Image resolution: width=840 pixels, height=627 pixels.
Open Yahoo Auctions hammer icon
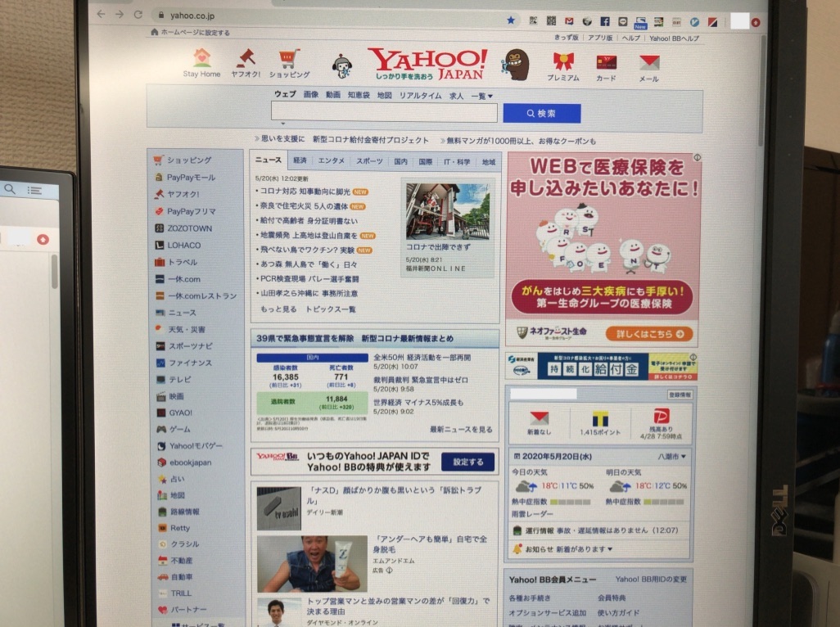(245, 58)
